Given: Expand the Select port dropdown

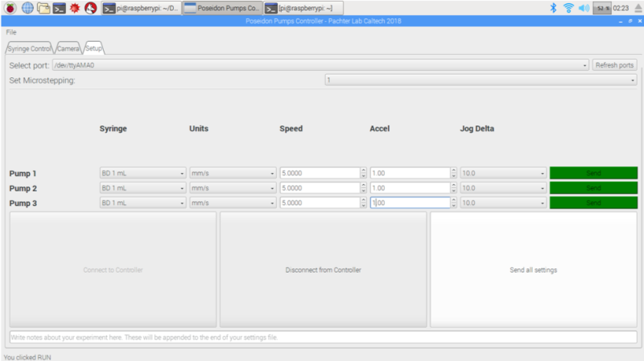Looking at the screenshot, I should pos(320,65).
